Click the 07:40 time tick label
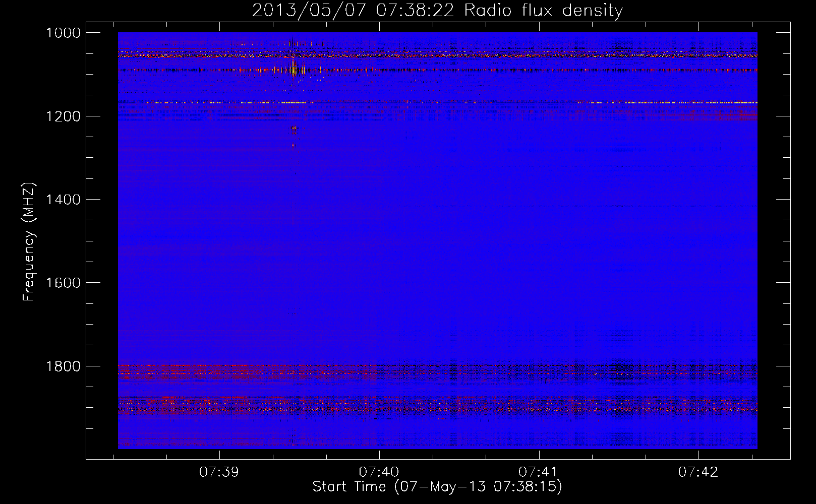816x504 pixels. click(x=379, y=472)
